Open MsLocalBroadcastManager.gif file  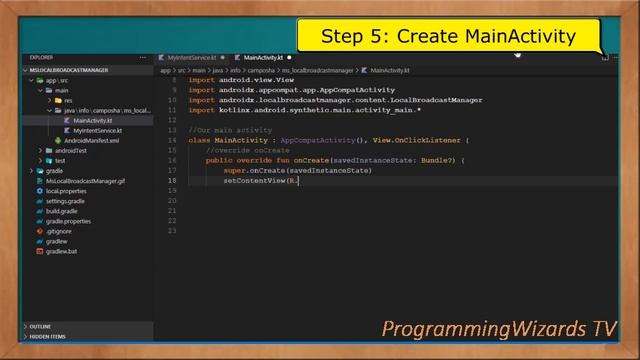click(x=85, y=181)
